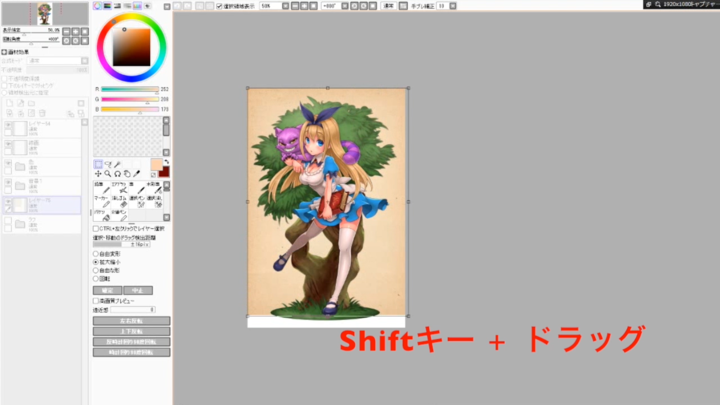Choose the eraser preset

coord(119,202)
